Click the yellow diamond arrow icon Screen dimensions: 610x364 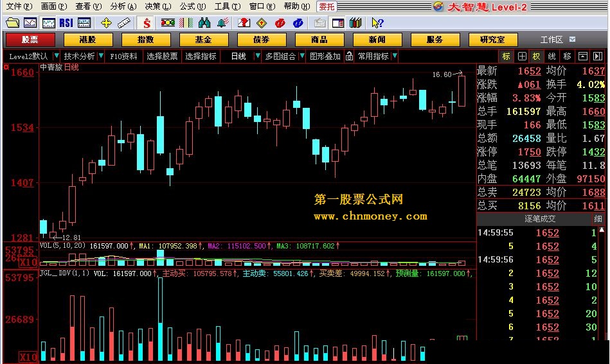tap(262, 23)
